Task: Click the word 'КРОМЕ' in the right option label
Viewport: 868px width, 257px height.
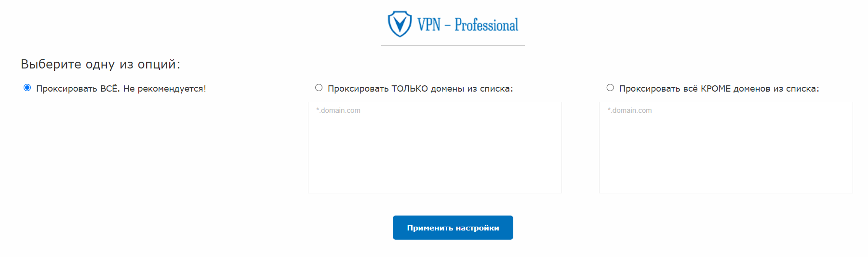Action: coord(716,89)
